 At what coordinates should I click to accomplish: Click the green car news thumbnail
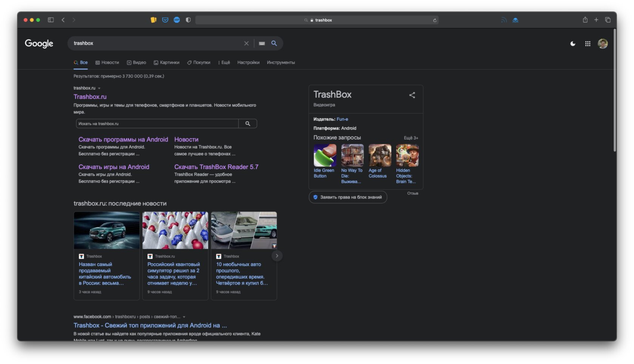pos(107,230)
